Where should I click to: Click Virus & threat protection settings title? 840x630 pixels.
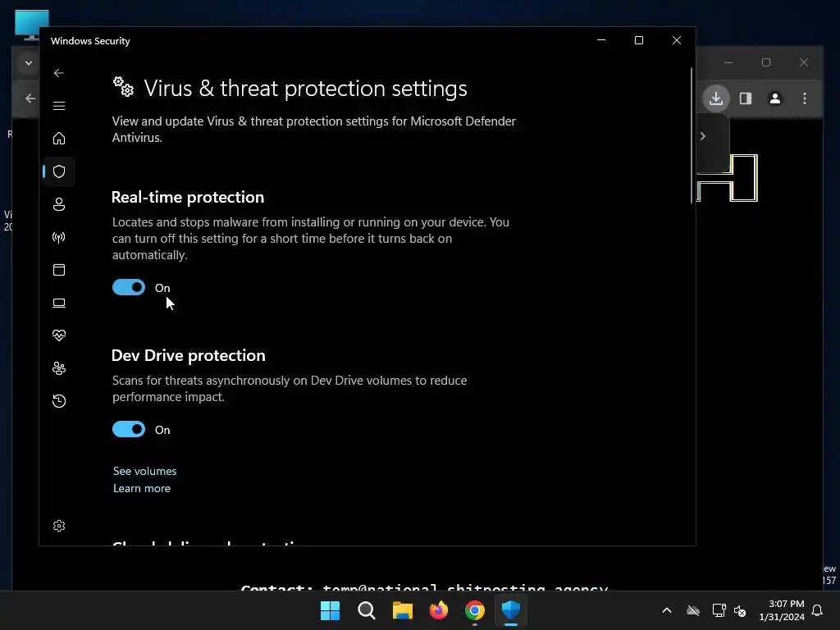coord(305,89)
